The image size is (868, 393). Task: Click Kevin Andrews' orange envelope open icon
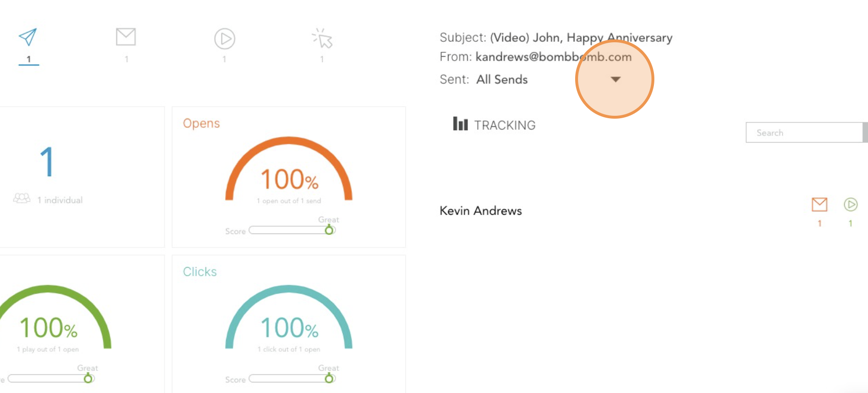[x=820, y=205]
